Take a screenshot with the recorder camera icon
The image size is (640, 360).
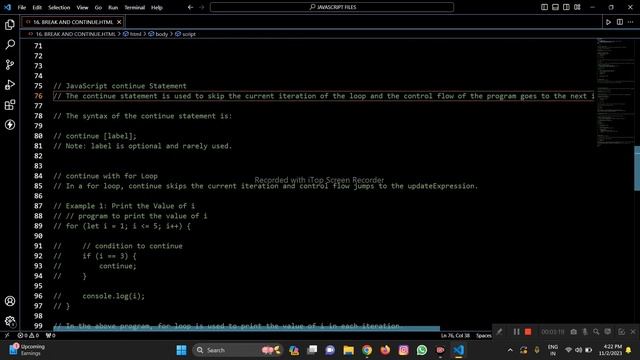(573, 332)
